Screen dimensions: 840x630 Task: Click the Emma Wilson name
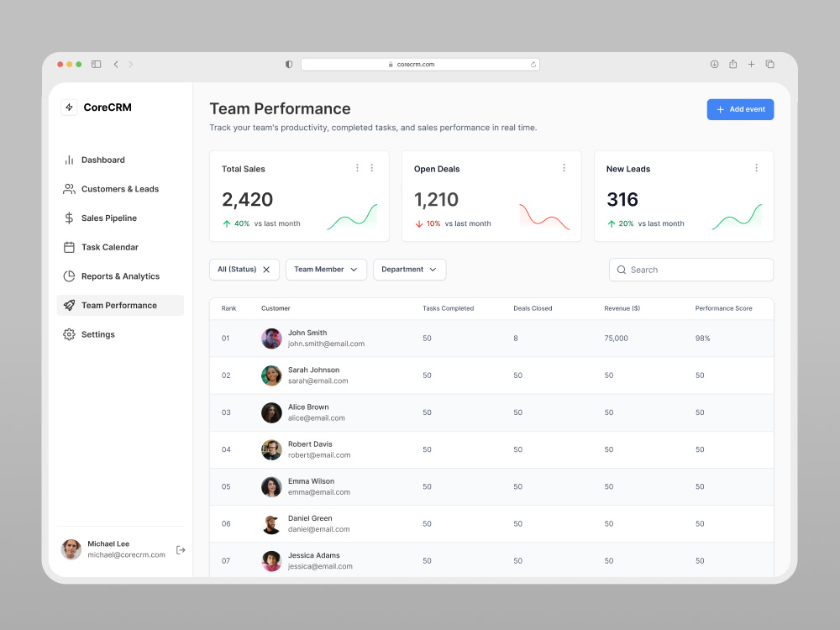tap(311, 481)
